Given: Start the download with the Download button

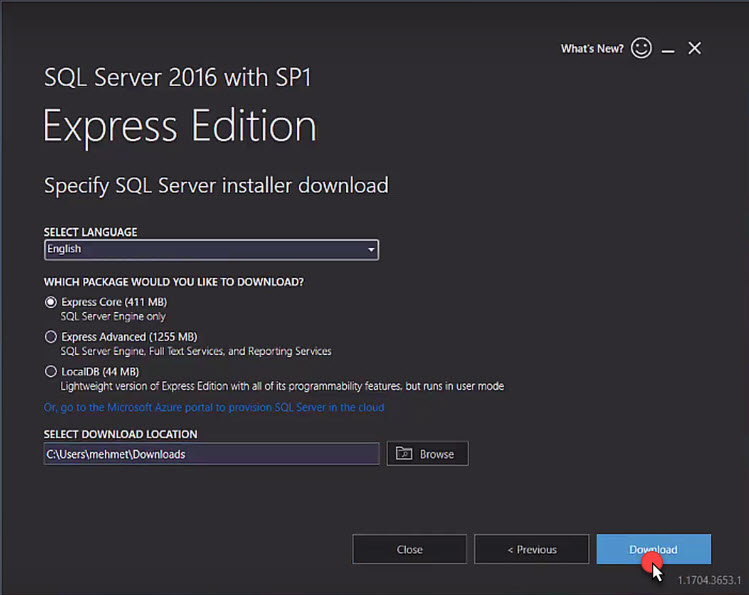Looking at the screenshot, I should 653,549.
